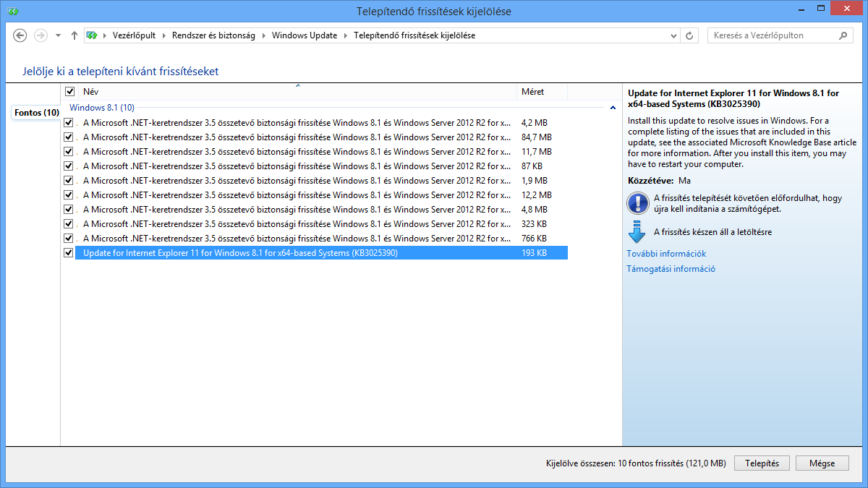Click the Jelölje ki a telepíteni kívánt frissítéseket heading
The image size is (868, 488).
122,72
